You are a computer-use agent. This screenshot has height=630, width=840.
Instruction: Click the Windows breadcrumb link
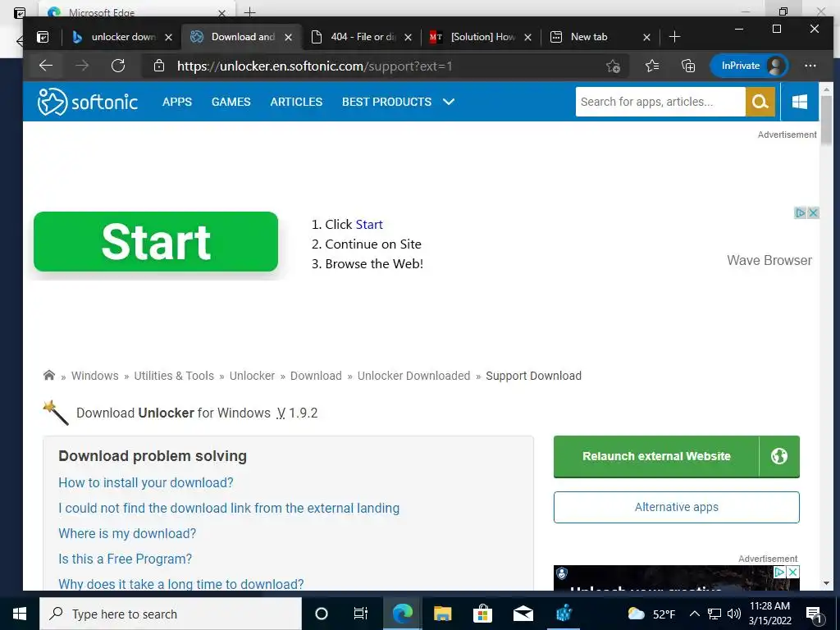click(95, 376)
